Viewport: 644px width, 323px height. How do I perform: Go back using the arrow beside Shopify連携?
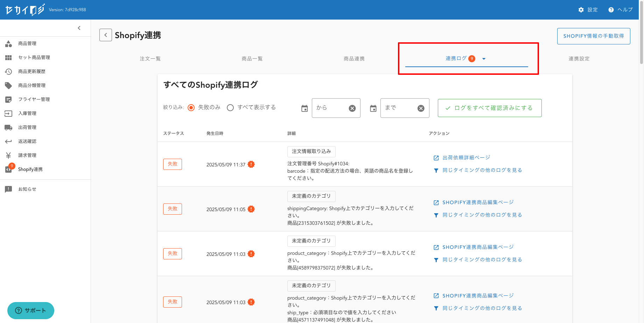(x=106, y=35)
